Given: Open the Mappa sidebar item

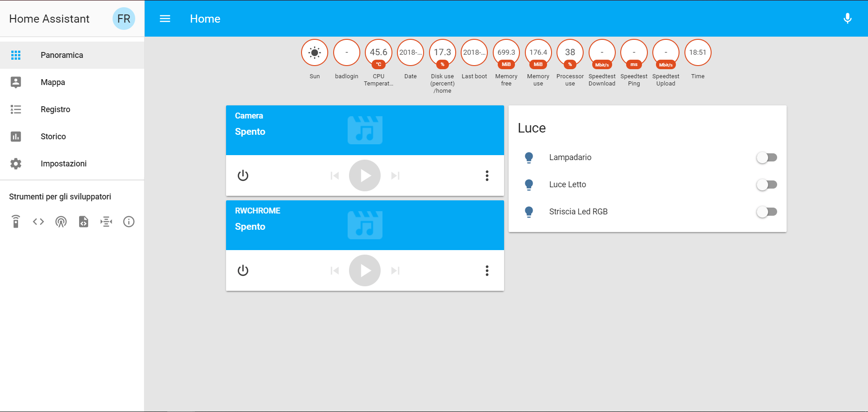Looking at the screenshot, I should pos(53,82).
